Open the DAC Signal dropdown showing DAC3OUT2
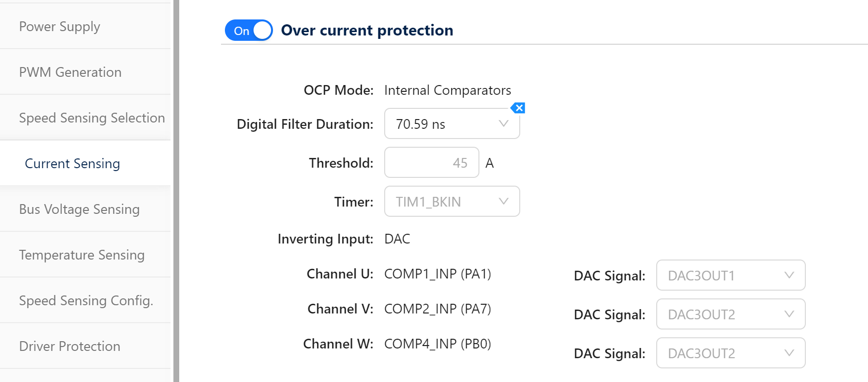This screenshot has height=382, width=868. (730, 314)
